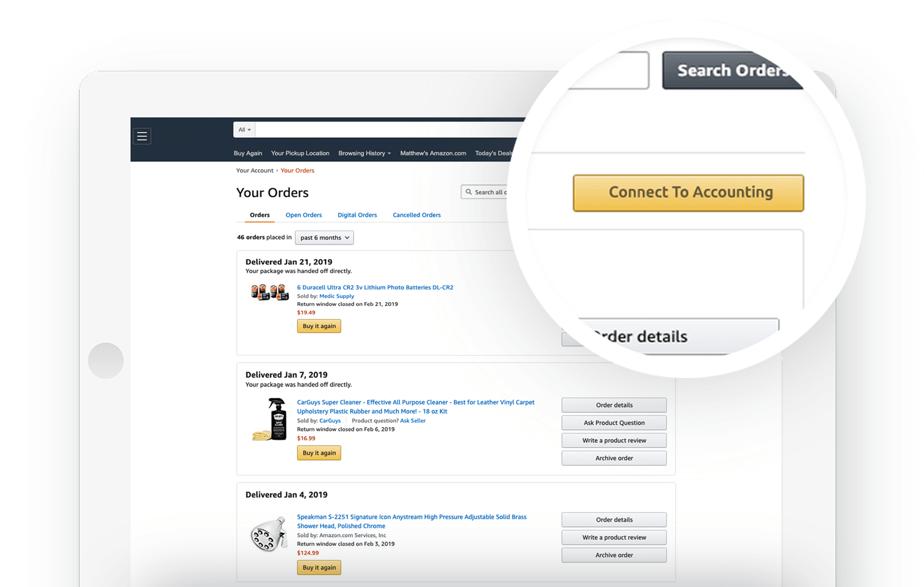
Task: Open the past 6 months filter dropdown
Action: [324, 238]
